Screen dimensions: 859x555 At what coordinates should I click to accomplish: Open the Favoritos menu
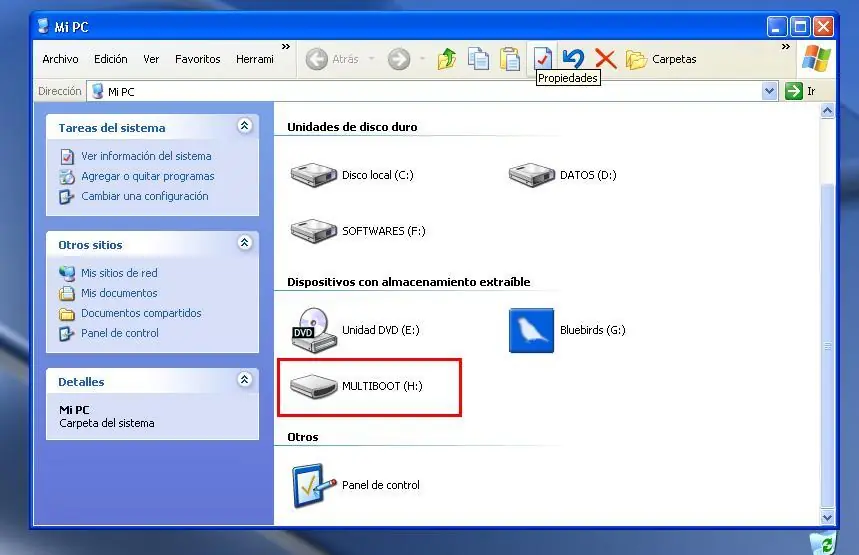(x=197, y=59)
